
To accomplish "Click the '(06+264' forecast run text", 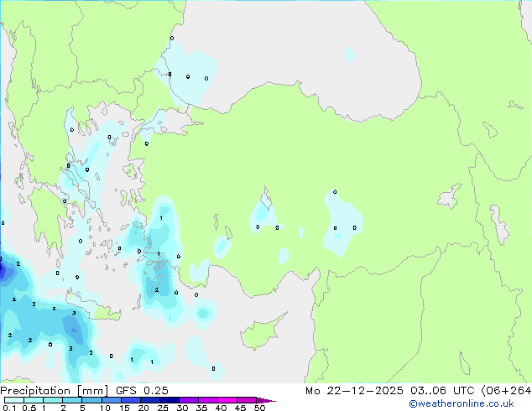I will [506, 391].
